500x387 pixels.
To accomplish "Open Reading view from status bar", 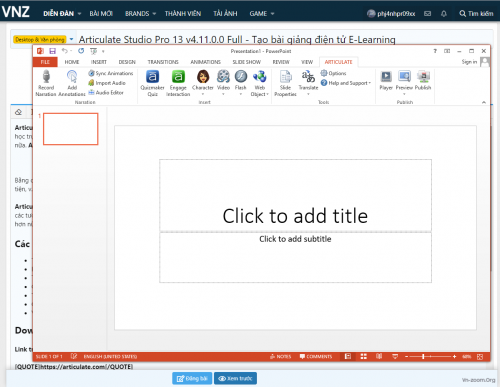I will click(379, 356).
